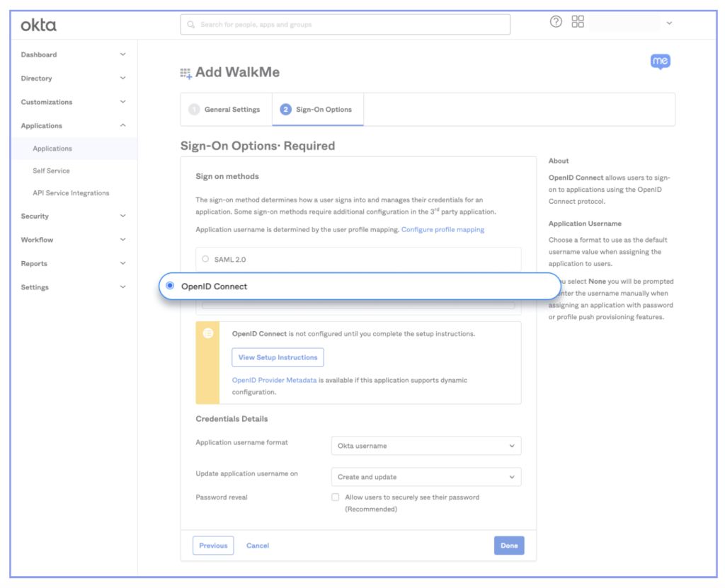Click the okta logo
Viewport: 725px width, 588px height.
(38, 25)
